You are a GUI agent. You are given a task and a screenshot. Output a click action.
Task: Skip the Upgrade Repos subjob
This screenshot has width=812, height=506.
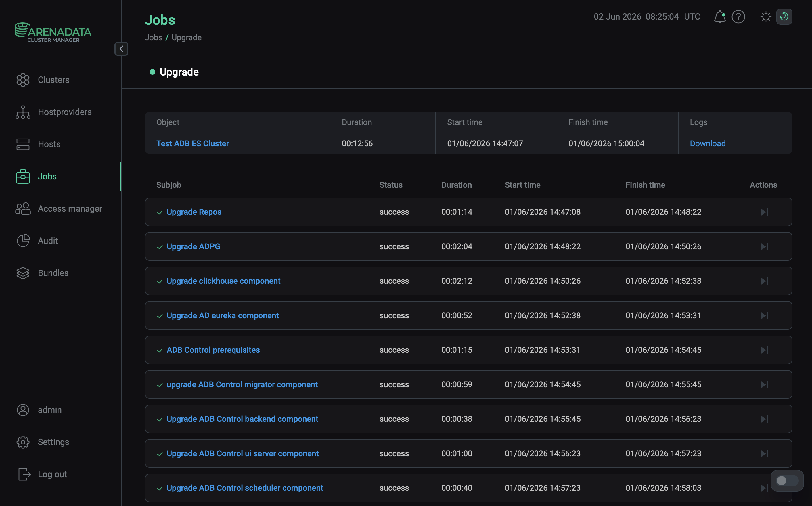764,212
